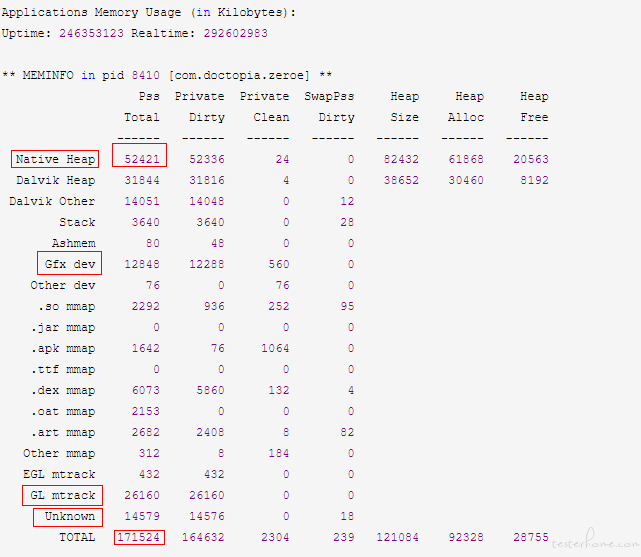
Task: Click TOTAL Private Dirty 164632
Action: click(x=203, y=538)
